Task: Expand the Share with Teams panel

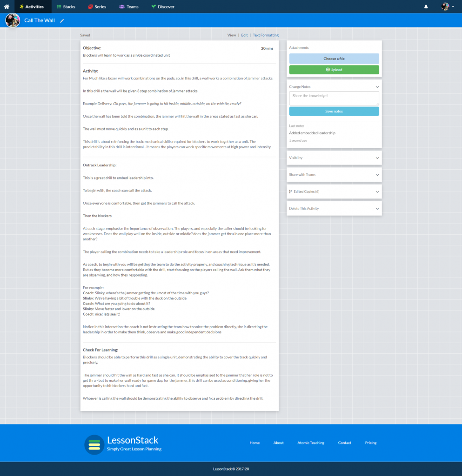Action: tap(334, 175)
